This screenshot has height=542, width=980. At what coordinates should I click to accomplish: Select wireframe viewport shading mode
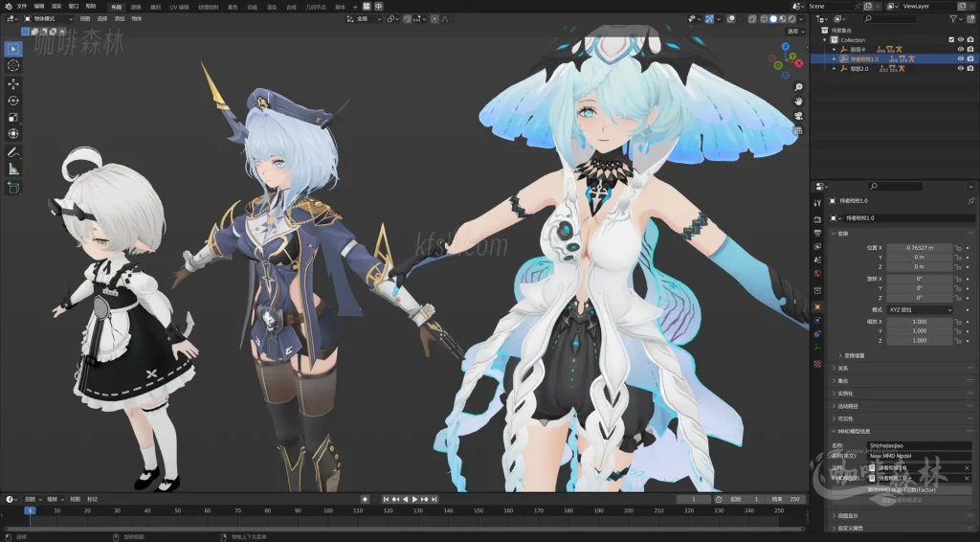click(x=764, y=19)
